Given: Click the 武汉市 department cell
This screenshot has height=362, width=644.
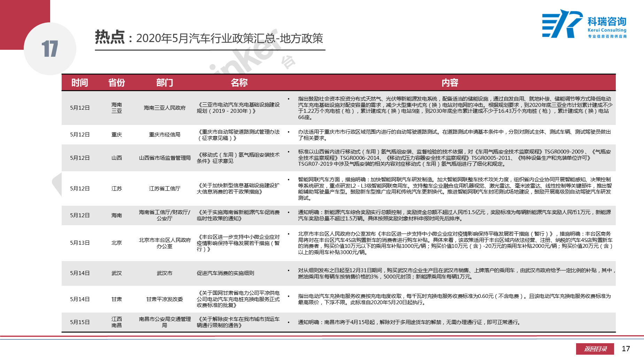Looking at the screenshot, I should 164,273.
